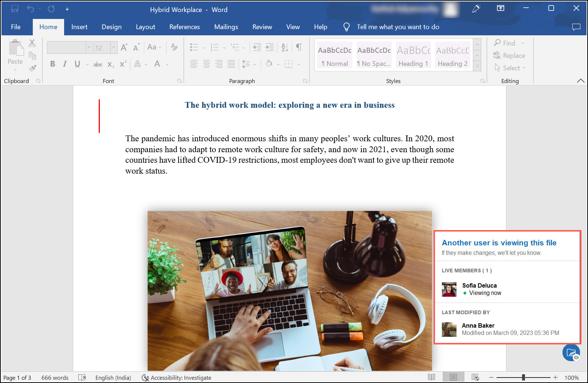Open the File tab

tap(16, 27)
